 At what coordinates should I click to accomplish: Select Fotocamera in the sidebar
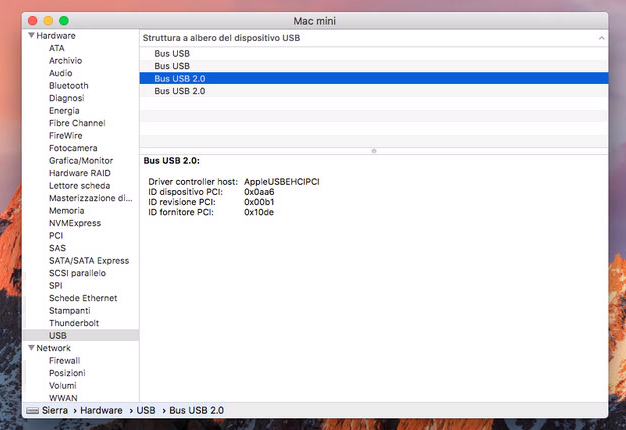coord(73,148)
